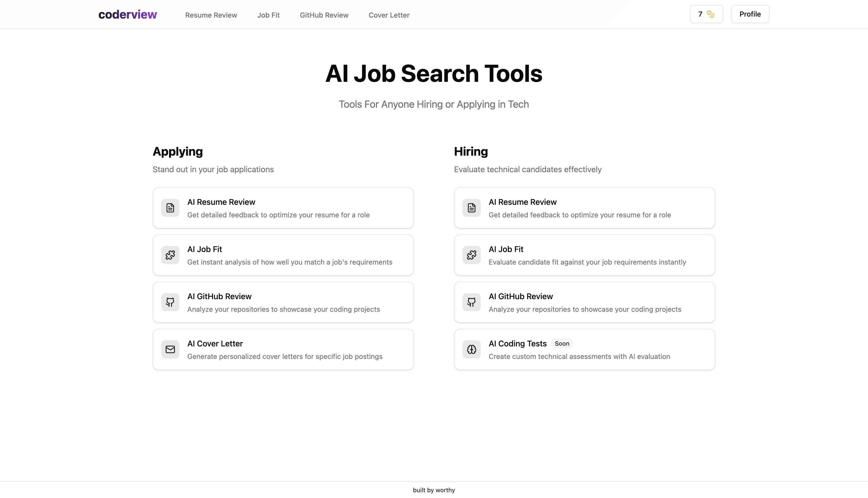Screen dimensions: 868x498
Task: Click the 7 credits counter button
Action: coord(700,14)
